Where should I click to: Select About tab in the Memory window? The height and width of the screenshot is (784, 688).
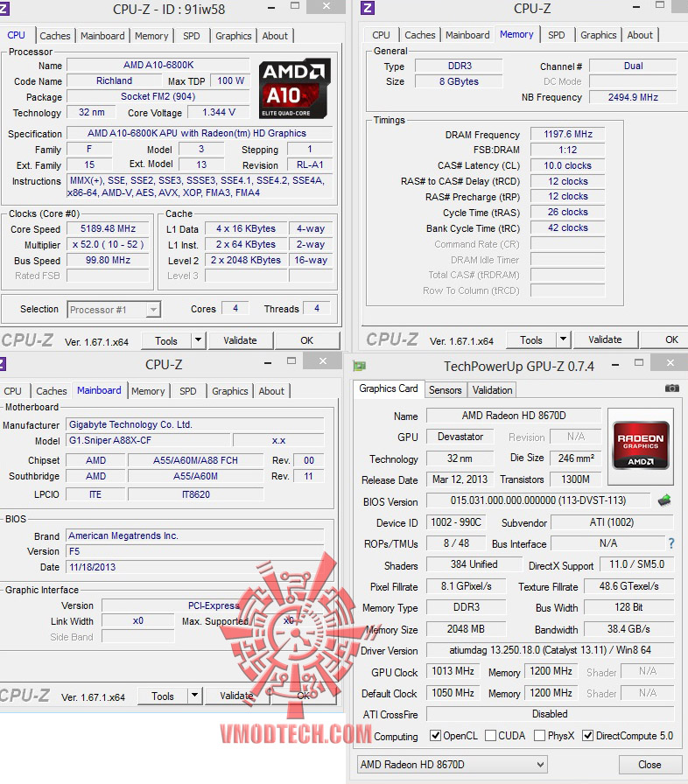(x=640, y=35)
